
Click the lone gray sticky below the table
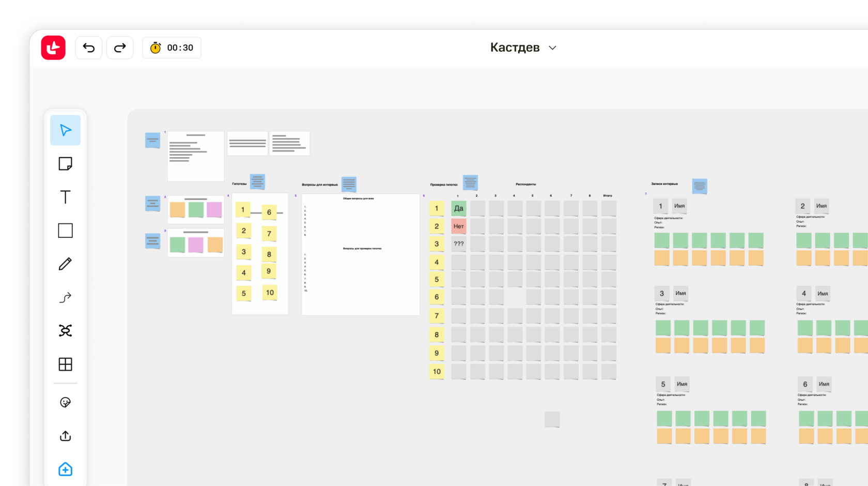552,419
